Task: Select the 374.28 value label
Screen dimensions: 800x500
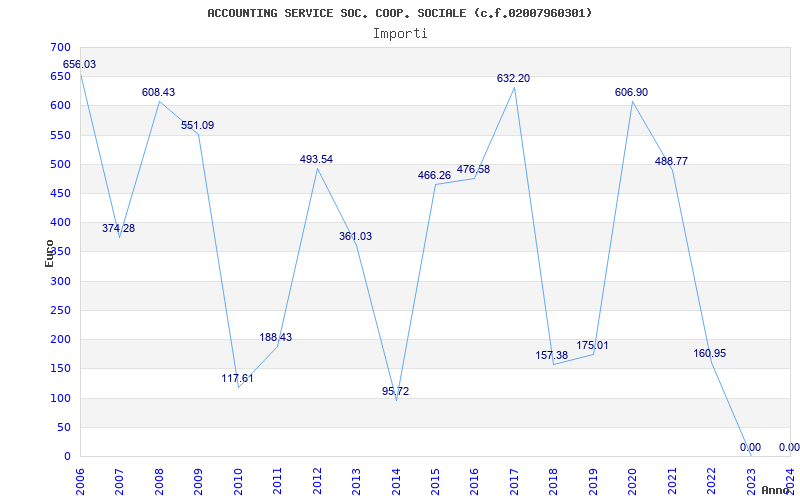Action: [118, 229]
